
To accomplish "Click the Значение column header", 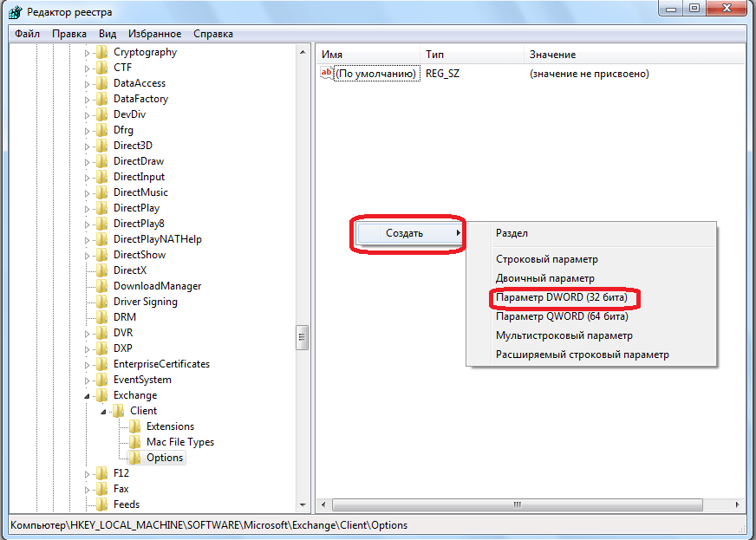I will (552, 55).
